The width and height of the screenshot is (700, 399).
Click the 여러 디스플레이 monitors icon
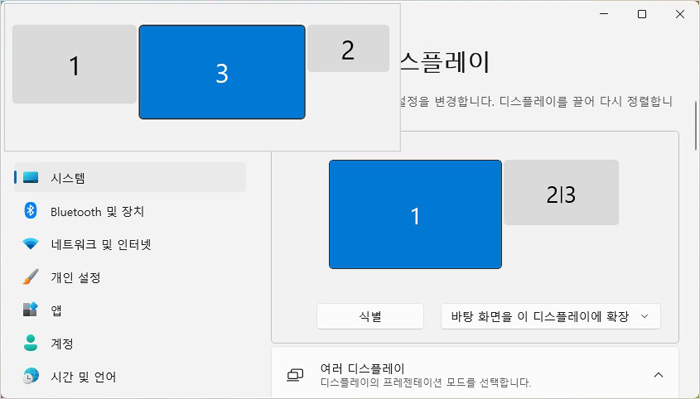point(295,375)
